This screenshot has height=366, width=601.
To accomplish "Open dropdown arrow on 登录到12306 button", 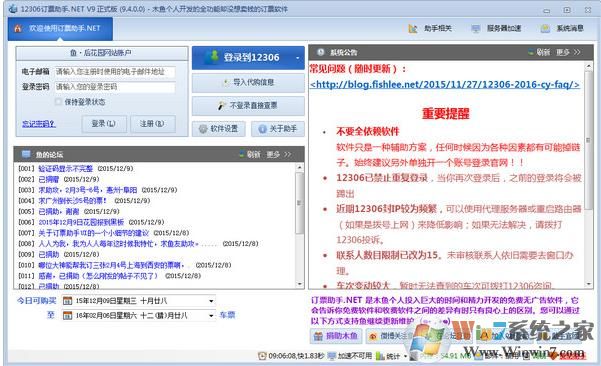I will (x=297, y=58).
